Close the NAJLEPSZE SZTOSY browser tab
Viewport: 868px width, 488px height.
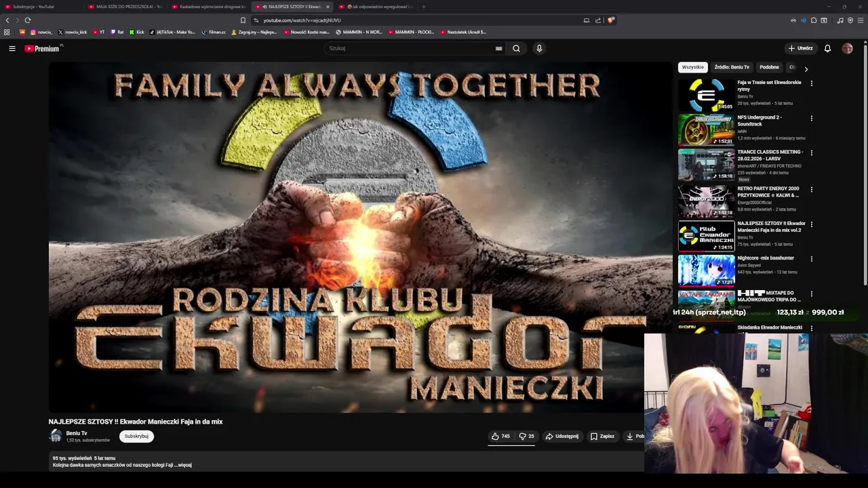[328, 7]
